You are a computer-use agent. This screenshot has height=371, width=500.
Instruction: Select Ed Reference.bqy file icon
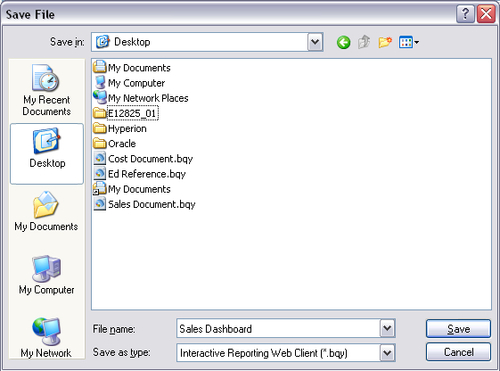point(100,173)
